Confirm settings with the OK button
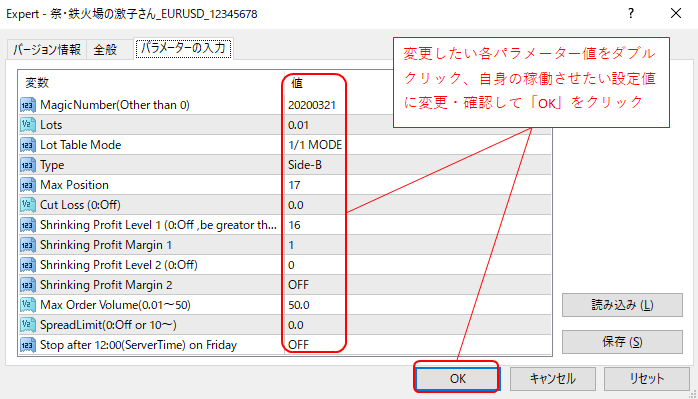Image resolution: width=698 pixels, height=399 pixels. pos(458,379)
